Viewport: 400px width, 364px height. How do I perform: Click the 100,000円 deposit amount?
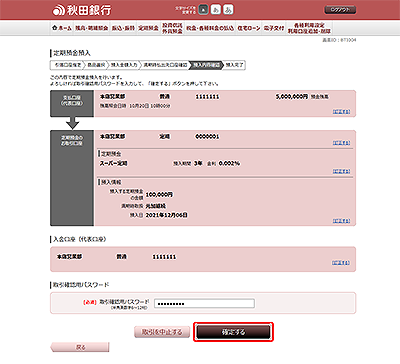tap(159, 194)
